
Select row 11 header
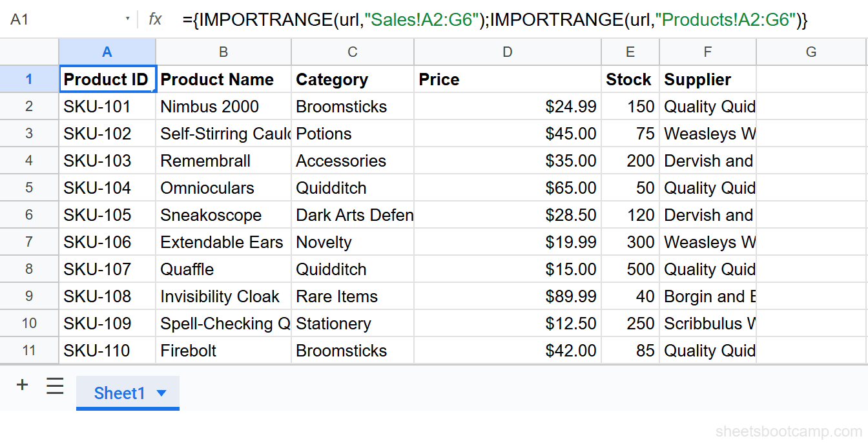pos(29,350)
